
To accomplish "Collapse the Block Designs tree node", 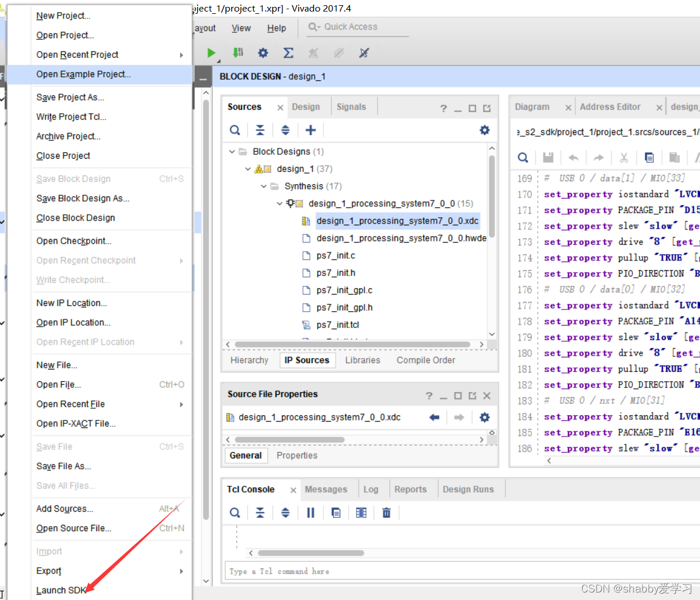I will click(232, 152).
